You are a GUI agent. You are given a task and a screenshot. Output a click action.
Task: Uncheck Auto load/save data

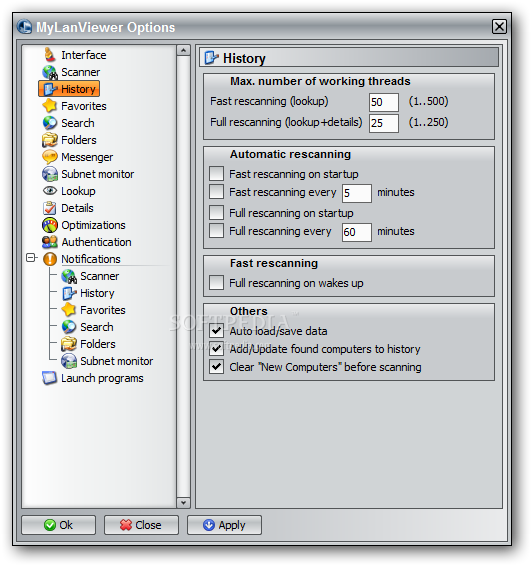[x=217, y=331]
